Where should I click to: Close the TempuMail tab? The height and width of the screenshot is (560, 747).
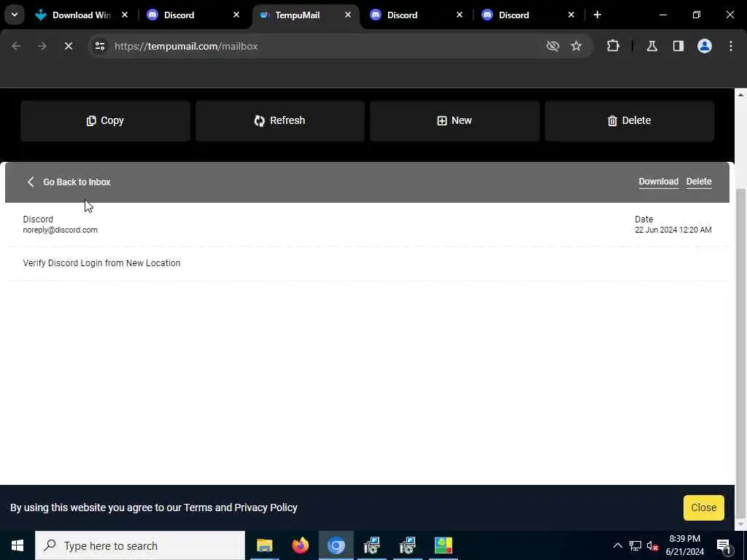pos(348,15)
